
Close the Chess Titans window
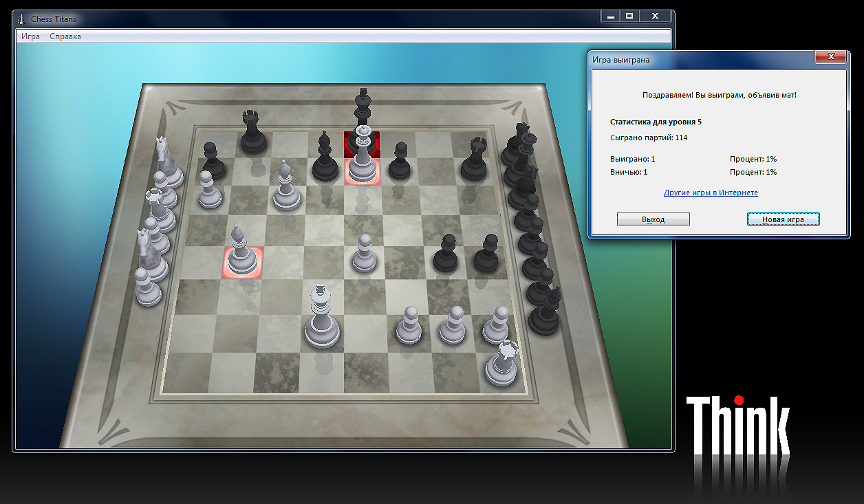pyautogui.click(x=655, y=16)
